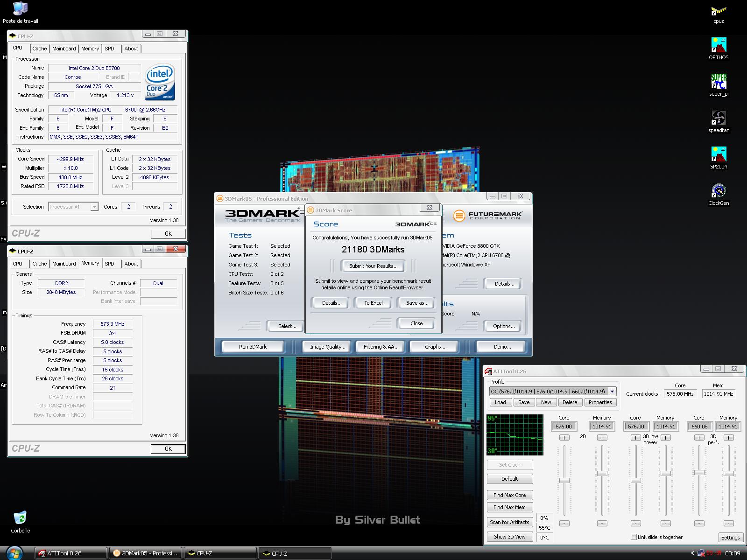This screenshot has height=560, width=747.
Task: Open the cpuz desktop shortcut
Action: tap(719, 14)
